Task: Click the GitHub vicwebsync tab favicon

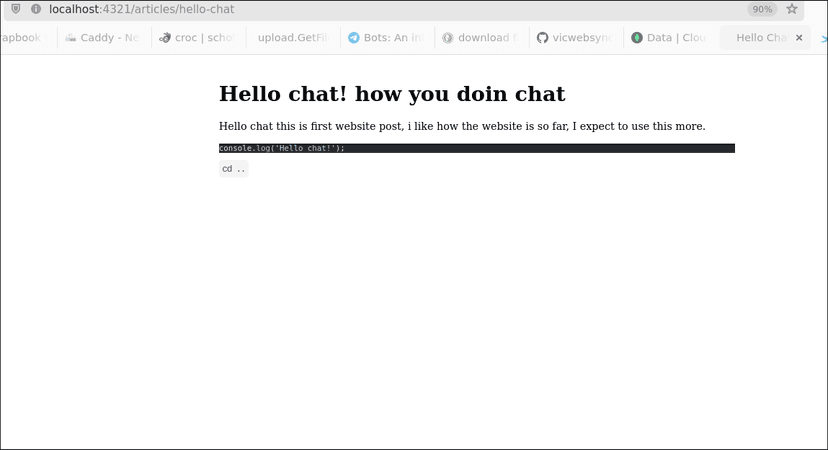Action: [542, 38]
